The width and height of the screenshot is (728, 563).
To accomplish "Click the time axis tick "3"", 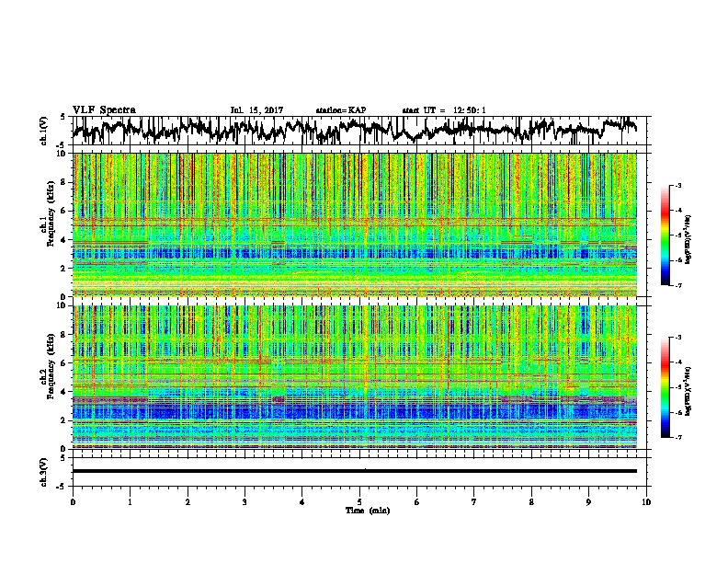I will [x=245, y=502].
